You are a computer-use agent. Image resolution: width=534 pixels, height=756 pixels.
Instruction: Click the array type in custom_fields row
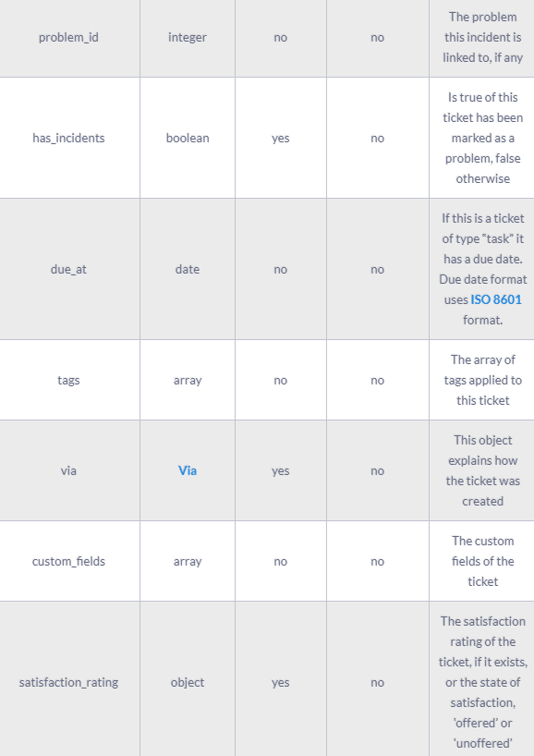[188, 561]
